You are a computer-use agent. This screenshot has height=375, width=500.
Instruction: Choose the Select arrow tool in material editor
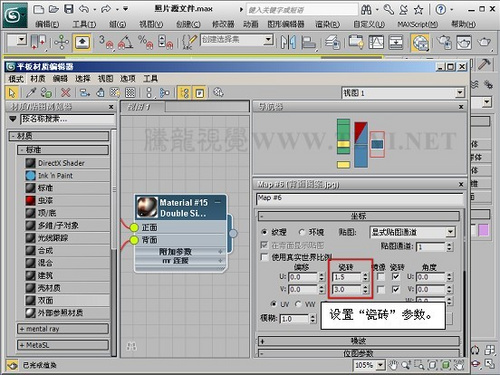pos(12,93)
